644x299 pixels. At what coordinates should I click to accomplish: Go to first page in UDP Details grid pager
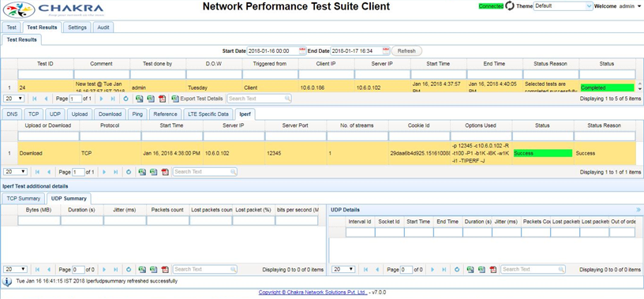pyautogui.click(x=366, y=270)
